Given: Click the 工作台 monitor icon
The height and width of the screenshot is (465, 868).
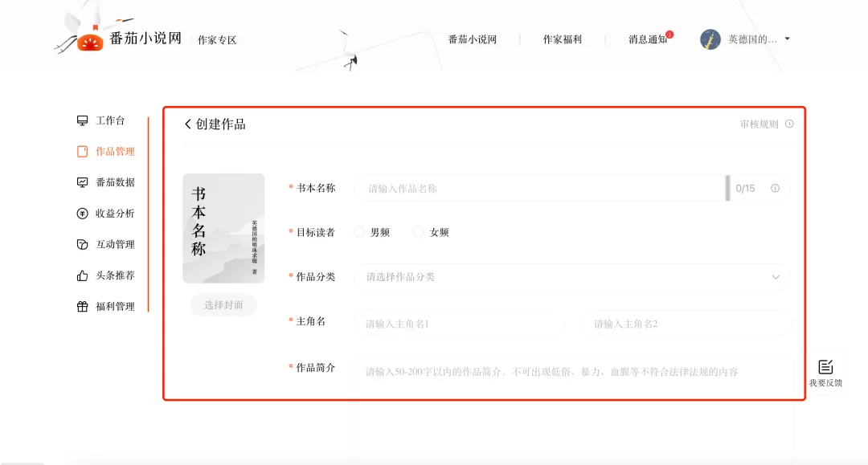Looking at the screenshot, I should coord(82,120).
